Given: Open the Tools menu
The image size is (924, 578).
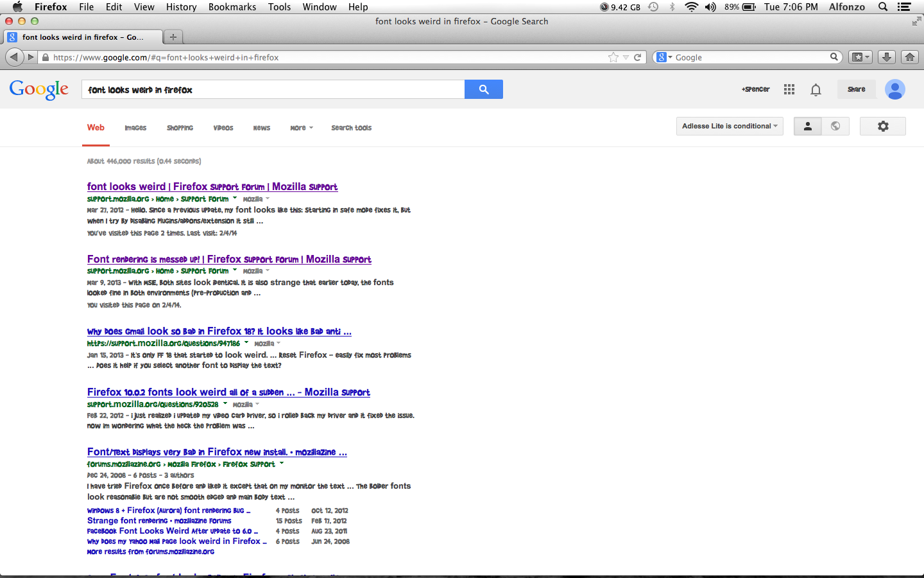Looking at the screenshot, I should [x=279, y=6].
